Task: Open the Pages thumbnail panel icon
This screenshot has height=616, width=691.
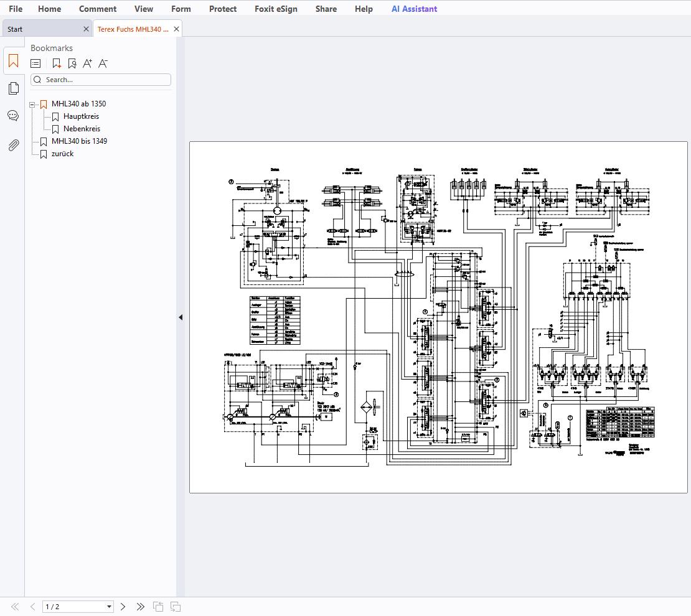Action: coord(13,89)
